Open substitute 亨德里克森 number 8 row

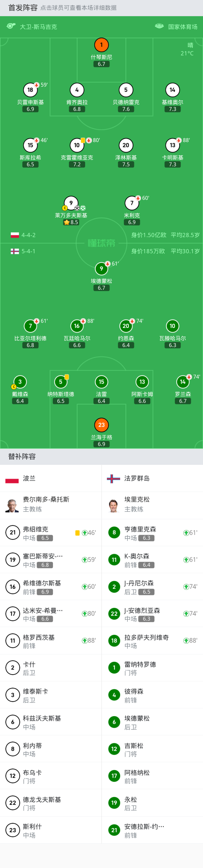click(x=152, y=533)
